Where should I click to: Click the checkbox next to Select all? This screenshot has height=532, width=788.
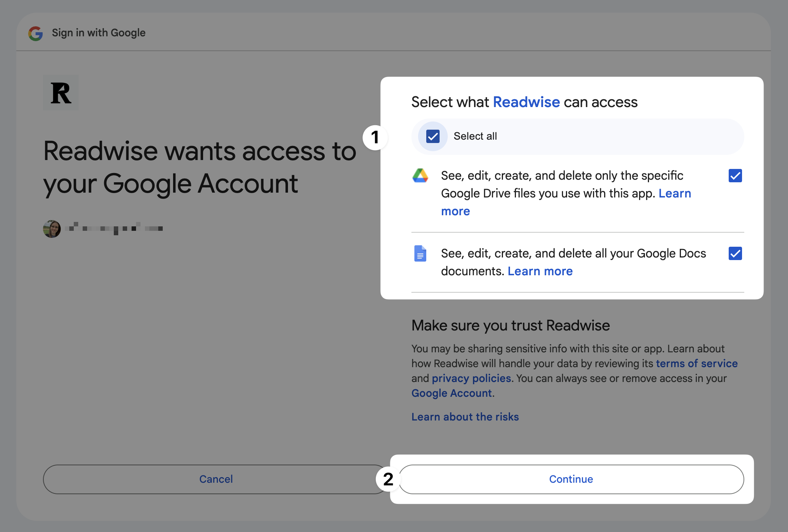coord(433,136)
